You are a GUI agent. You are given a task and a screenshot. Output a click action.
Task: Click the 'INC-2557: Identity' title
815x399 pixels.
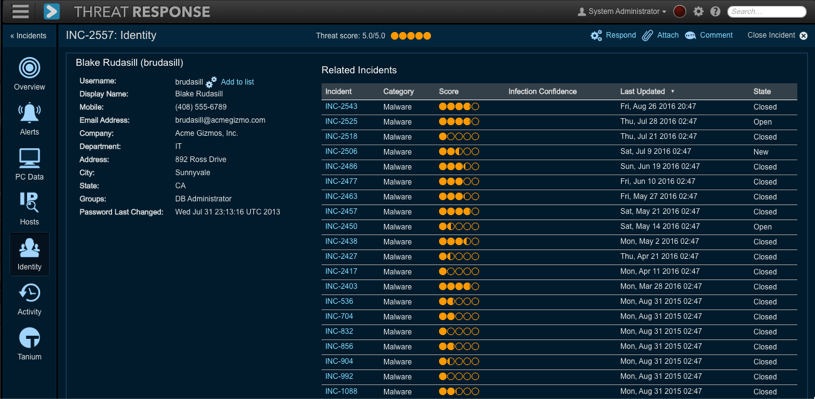point(111,35)
